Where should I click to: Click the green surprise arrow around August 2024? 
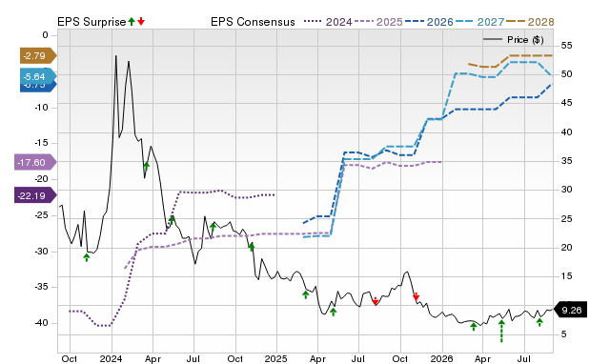[213, 227]
